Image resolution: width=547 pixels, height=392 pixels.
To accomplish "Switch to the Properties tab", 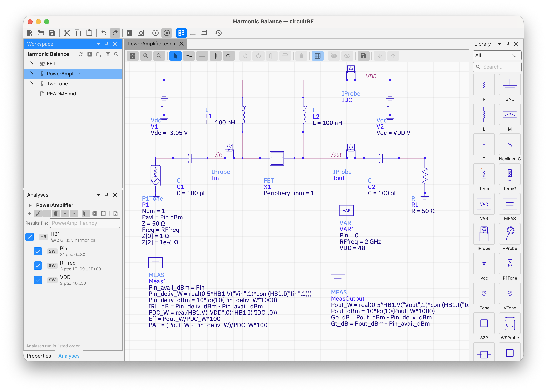I will [x=39, y=356].
